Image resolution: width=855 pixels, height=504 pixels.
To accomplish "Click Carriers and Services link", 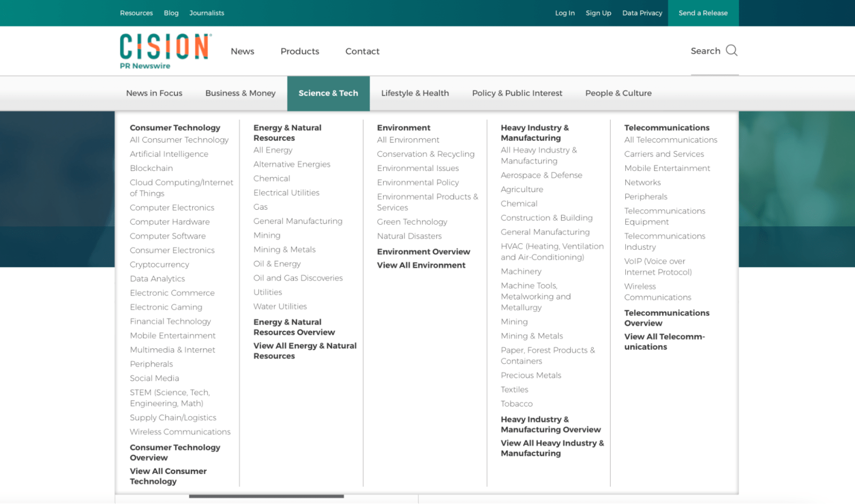I will click(x=664, y=154).
